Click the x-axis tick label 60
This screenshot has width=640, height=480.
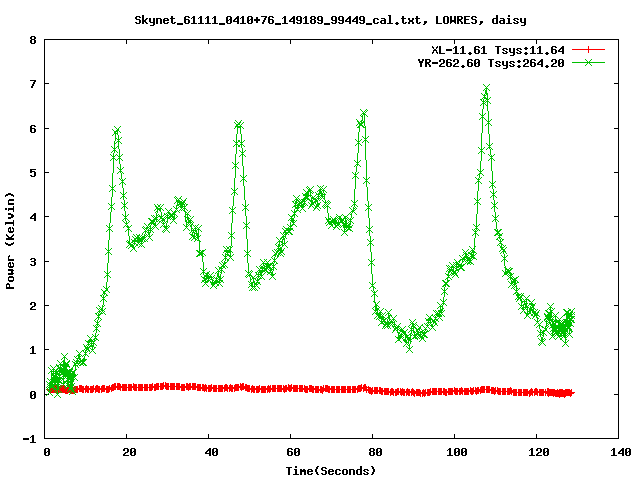pyautogui.click(x=291, y=452)
